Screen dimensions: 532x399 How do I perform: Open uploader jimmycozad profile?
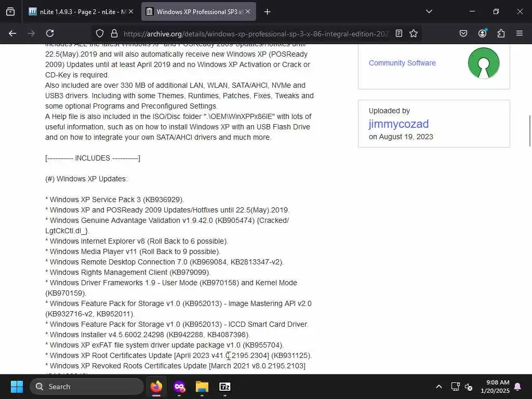click(x=398, y=124)
